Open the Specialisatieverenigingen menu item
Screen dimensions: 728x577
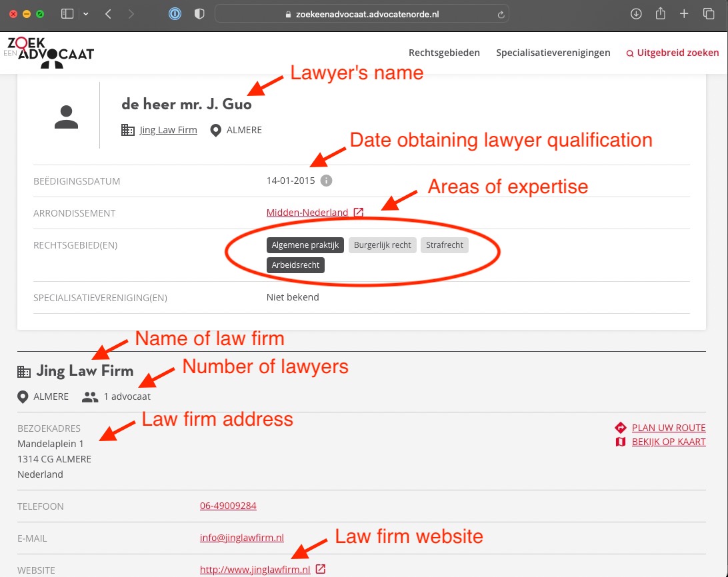(x=553, y=53)
